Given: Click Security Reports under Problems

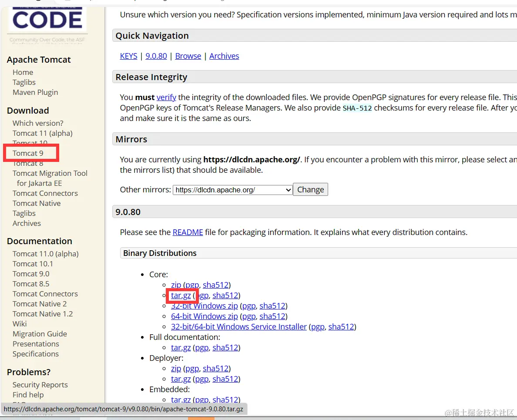Looking at the screenshot, I should pos(40,385).
